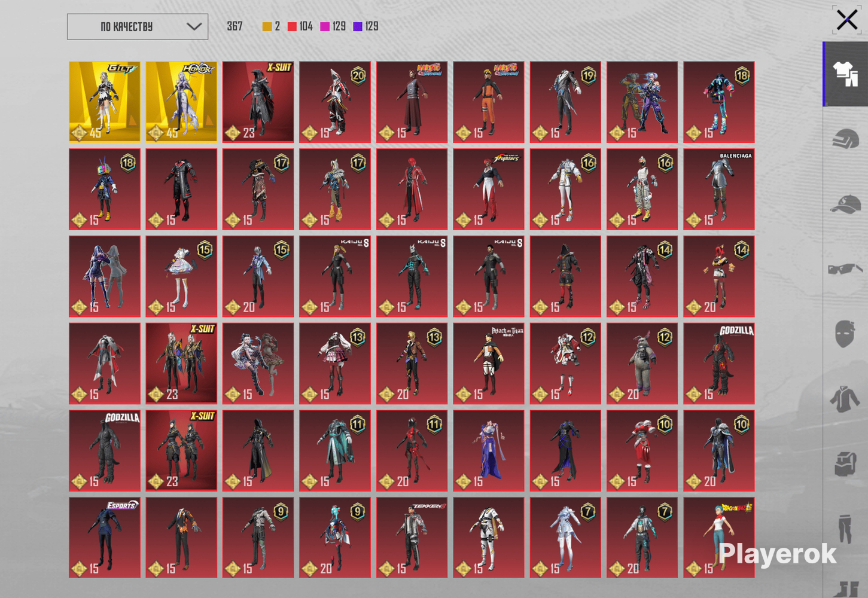868x598 pixels.
Task: Select the red-headed figure in long red coat
Action: pos(412,189)
